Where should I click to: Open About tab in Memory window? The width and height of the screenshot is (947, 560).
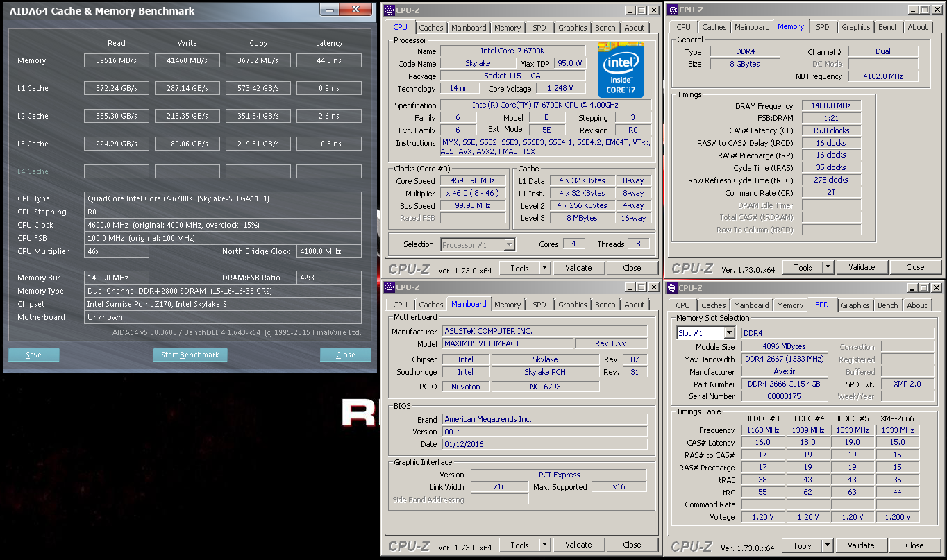(x=918, y=27)
